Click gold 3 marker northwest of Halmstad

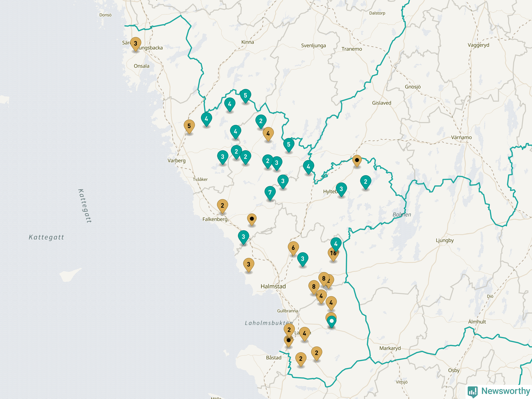coord(249,264)
